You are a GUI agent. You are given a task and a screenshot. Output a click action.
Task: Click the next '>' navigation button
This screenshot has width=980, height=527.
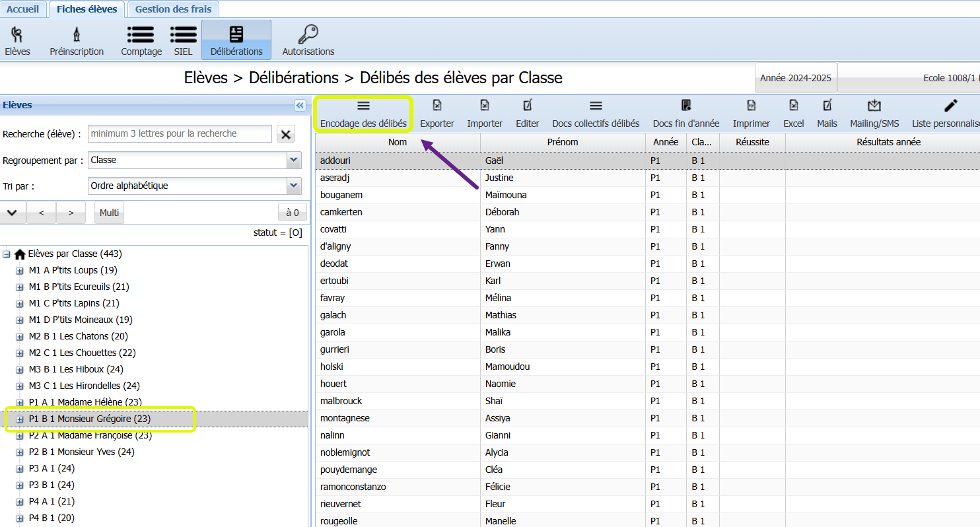[x=71, y=213]
